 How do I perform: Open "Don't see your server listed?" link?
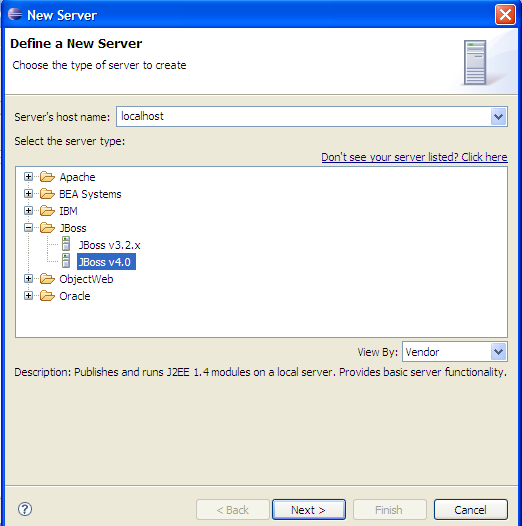tap(414, 157)
